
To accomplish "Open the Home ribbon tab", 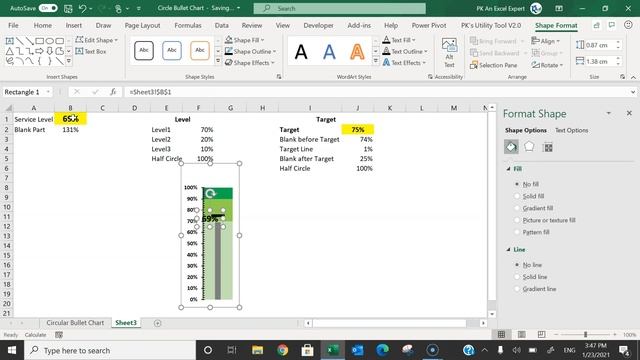I will 42,25.
